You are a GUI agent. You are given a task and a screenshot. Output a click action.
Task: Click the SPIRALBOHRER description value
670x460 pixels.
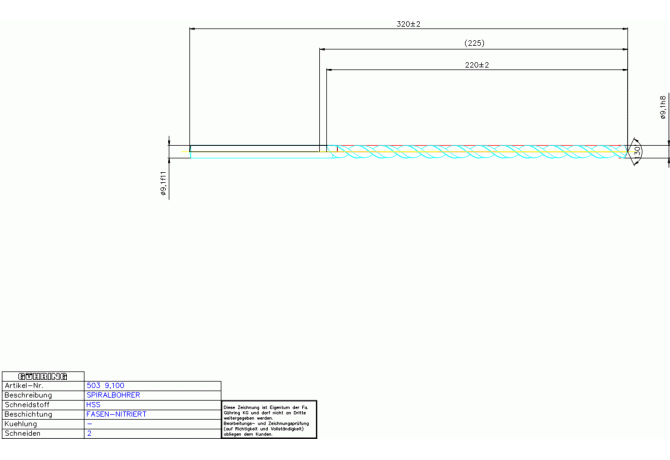tap(113, 395)
